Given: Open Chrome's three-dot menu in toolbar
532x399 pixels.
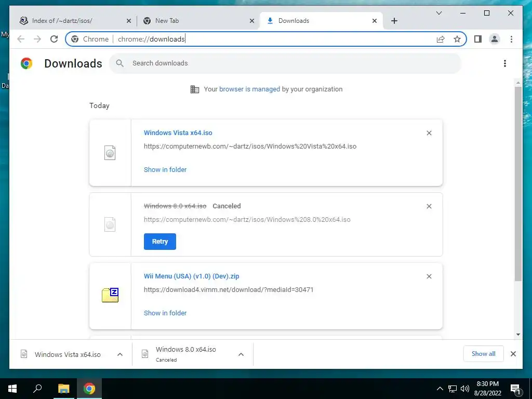Looking at the screenshot, I should pos(511,39).
